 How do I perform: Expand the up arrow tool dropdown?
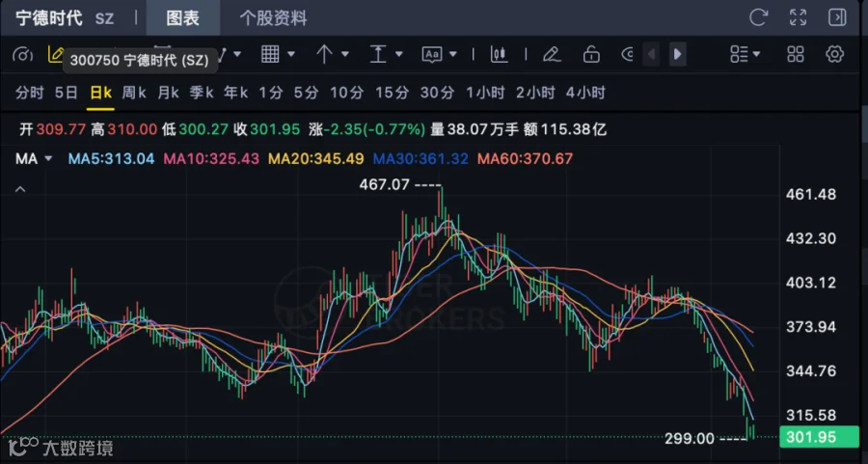pyautogui.click(x=345, y=54)
